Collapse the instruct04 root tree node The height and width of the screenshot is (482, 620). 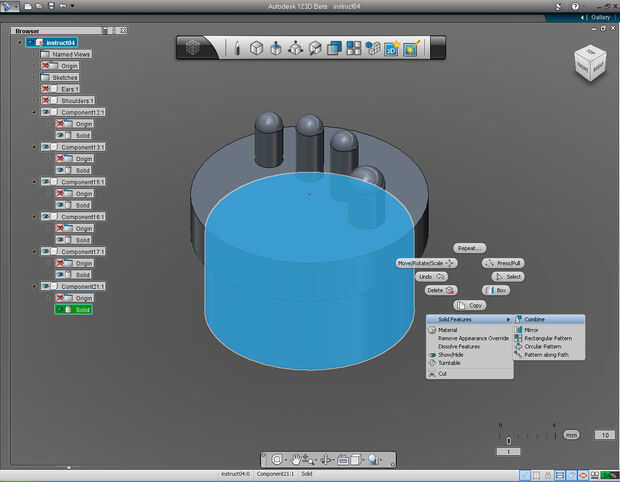tap(20, 43)
